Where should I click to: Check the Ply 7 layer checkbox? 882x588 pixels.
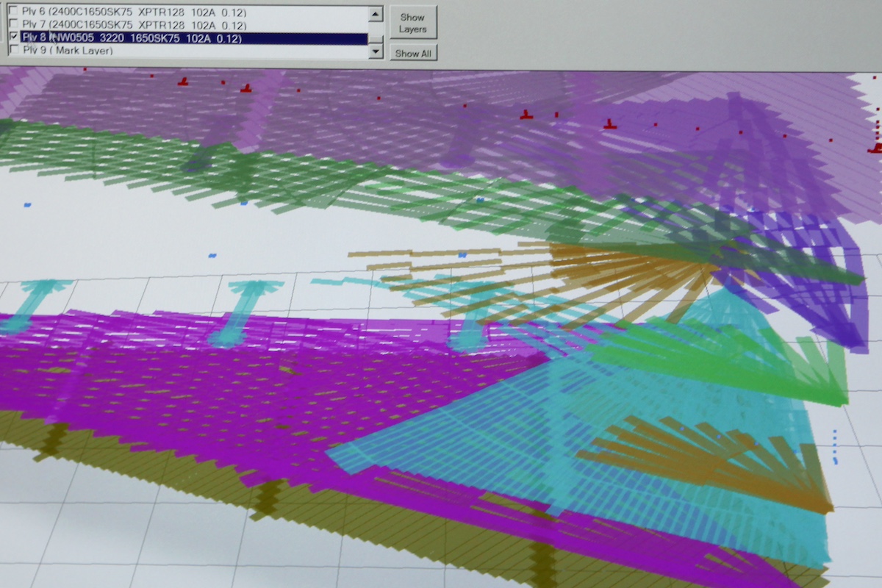point(14,26)
